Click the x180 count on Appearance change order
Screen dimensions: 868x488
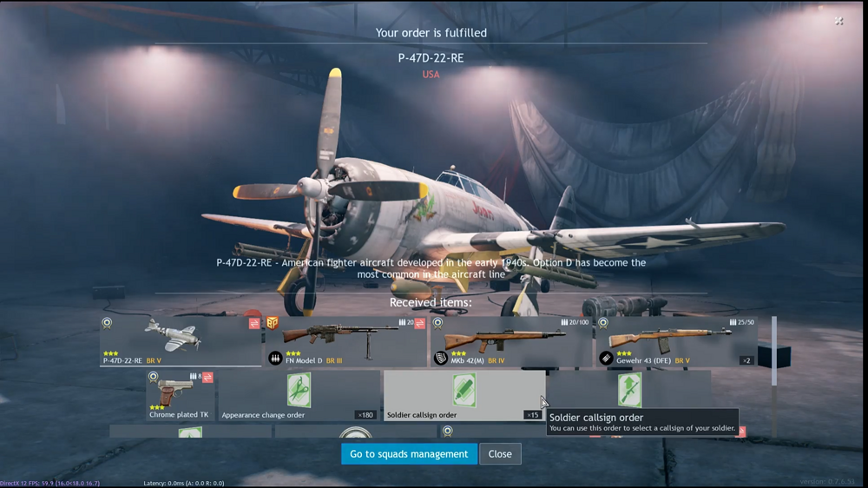pyautogui.click(x=365, y=415)
